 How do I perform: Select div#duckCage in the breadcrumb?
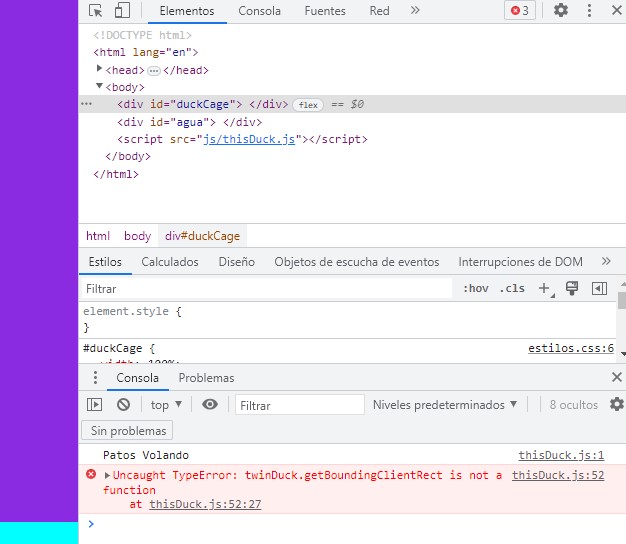202,236
